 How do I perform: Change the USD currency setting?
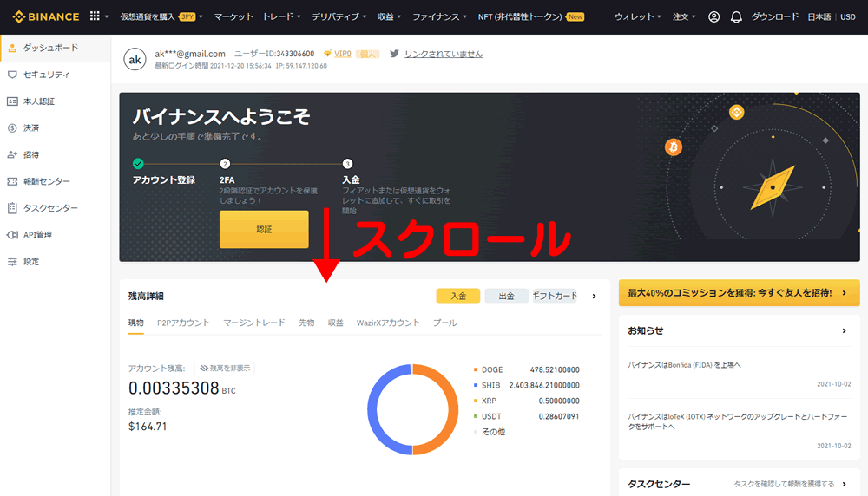[x=847, y=17]
